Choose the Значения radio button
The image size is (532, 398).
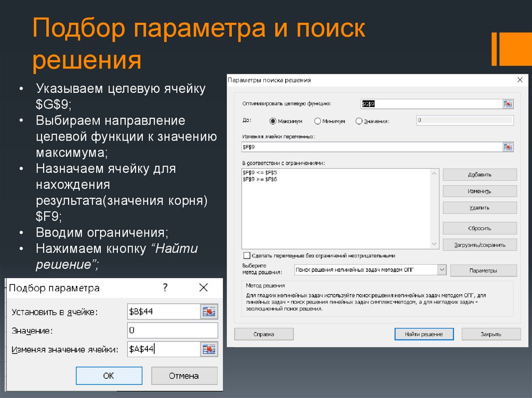point(358,121)
